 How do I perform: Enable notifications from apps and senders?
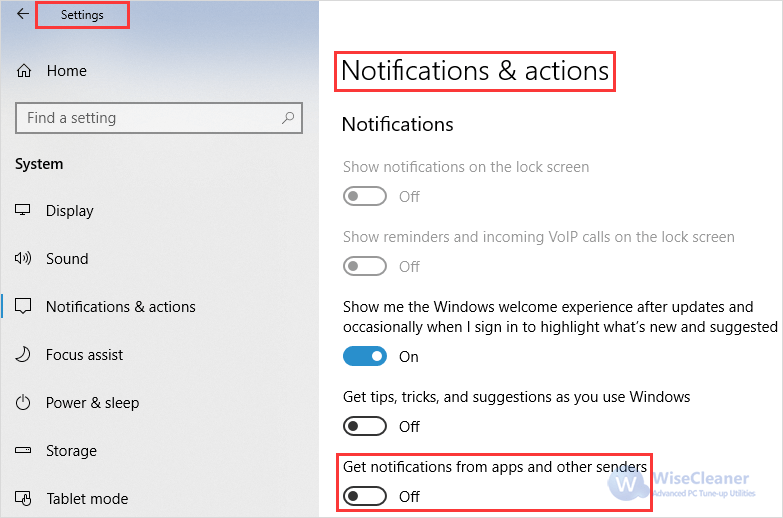[x=365, y=496]
